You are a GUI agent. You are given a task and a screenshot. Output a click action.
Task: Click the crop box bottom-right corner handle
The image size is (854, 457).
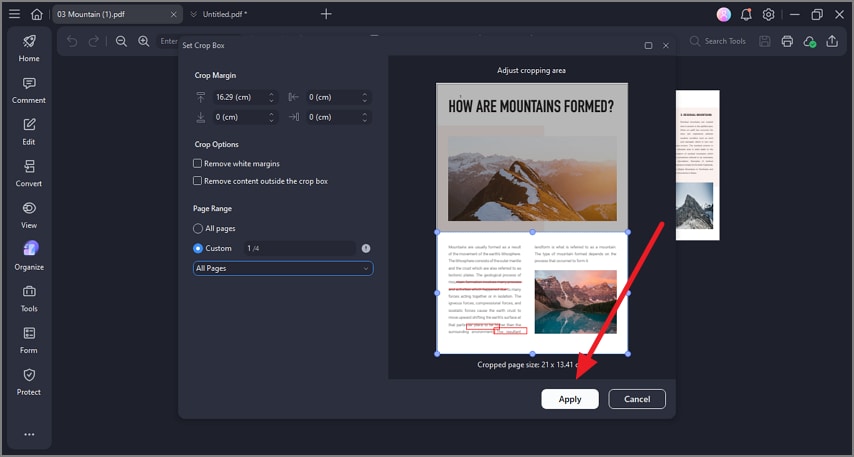coord(628,354)
